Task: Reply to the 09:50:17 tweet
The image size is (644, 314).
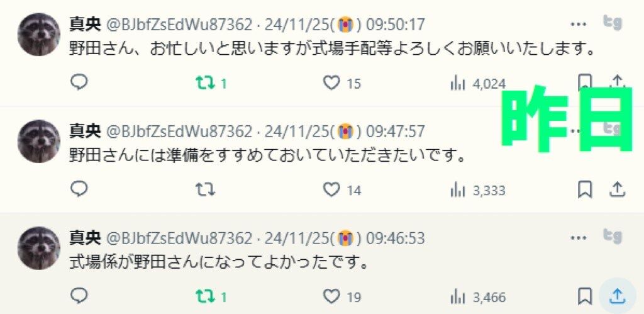Action: (79, 82)
